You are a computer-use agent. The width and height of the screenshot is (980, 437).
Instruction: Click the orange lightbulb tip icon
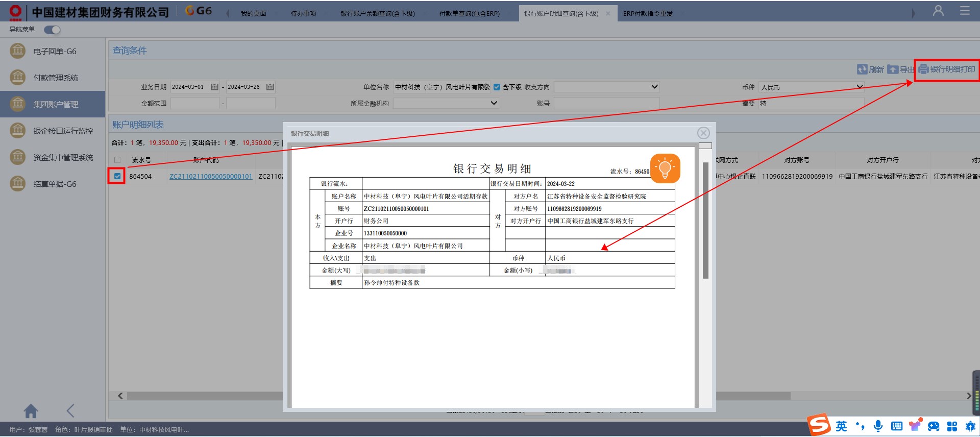665,168
